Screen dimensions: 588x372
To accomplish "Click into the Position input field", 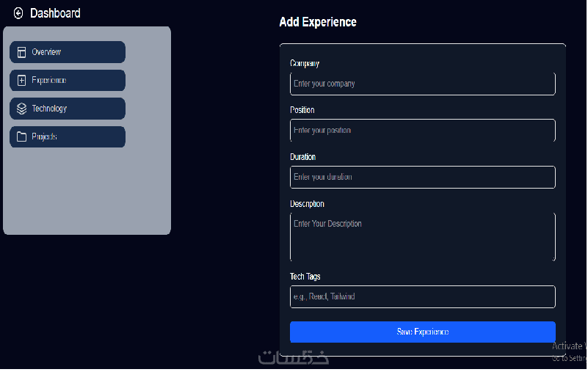I will [422, 130].
